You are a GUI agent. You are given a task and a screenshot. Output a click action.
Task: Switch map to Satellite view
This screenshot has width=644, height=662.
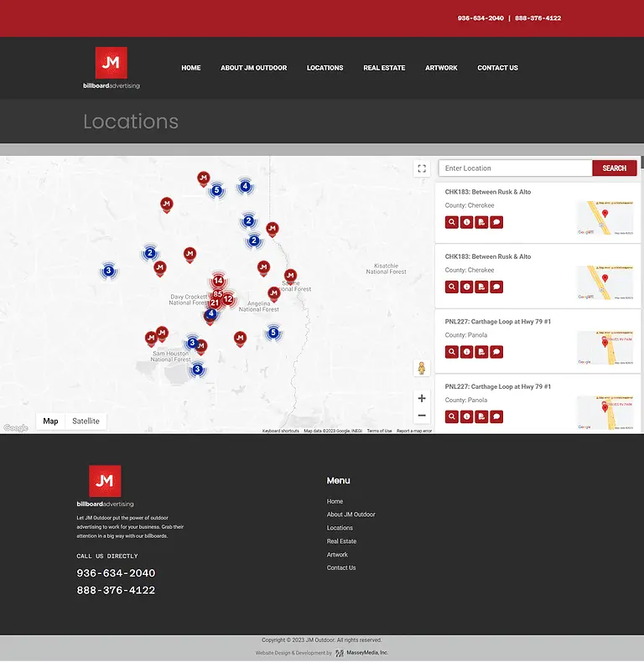86,421
